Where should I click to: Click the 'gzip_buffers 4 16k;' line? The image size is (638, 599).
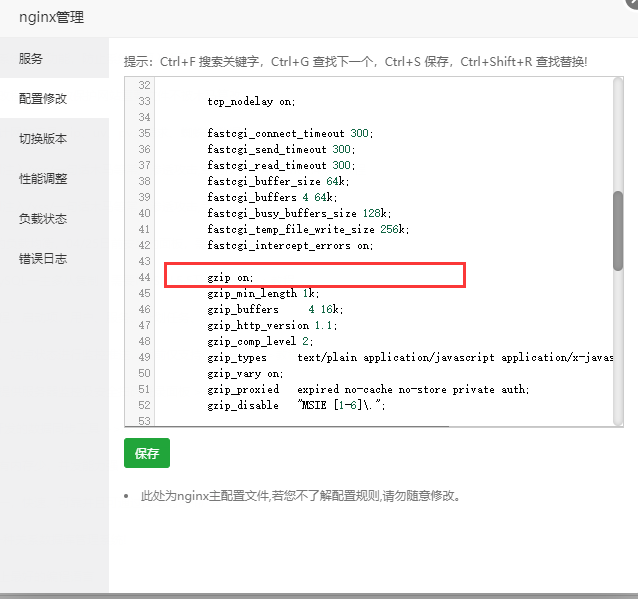pyautogui.click(x=275, y=309)
